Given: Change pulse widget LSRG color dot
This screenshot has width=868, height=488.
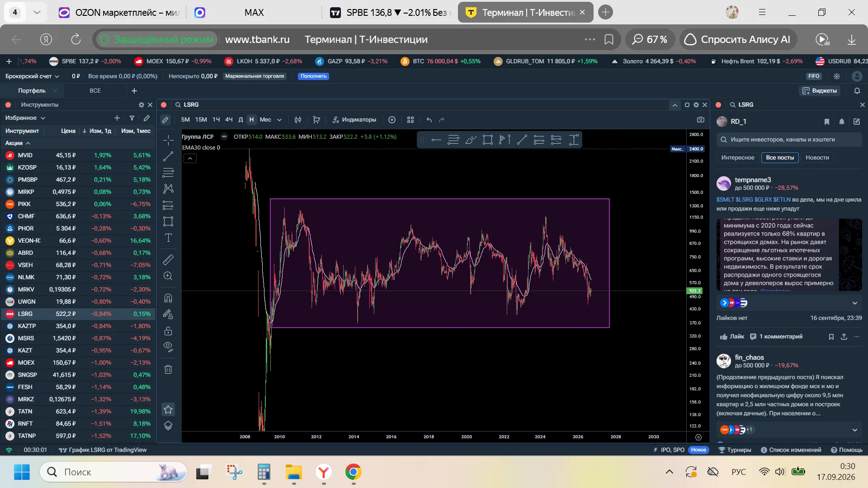Looking at the screenshot, I should click(718, 105).
